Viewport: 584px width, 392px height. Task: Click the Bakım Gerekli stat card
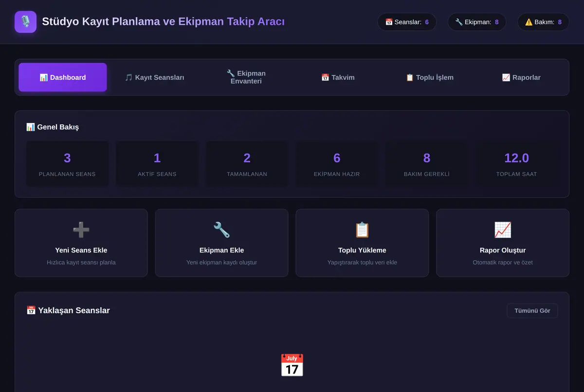point(427,163)
